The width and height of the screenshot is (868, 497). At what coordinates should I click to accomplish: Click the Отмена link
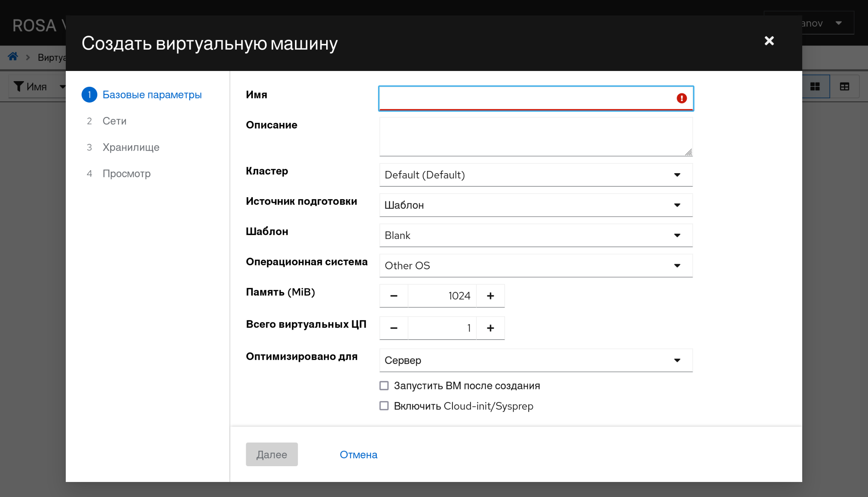coord(358,455)
